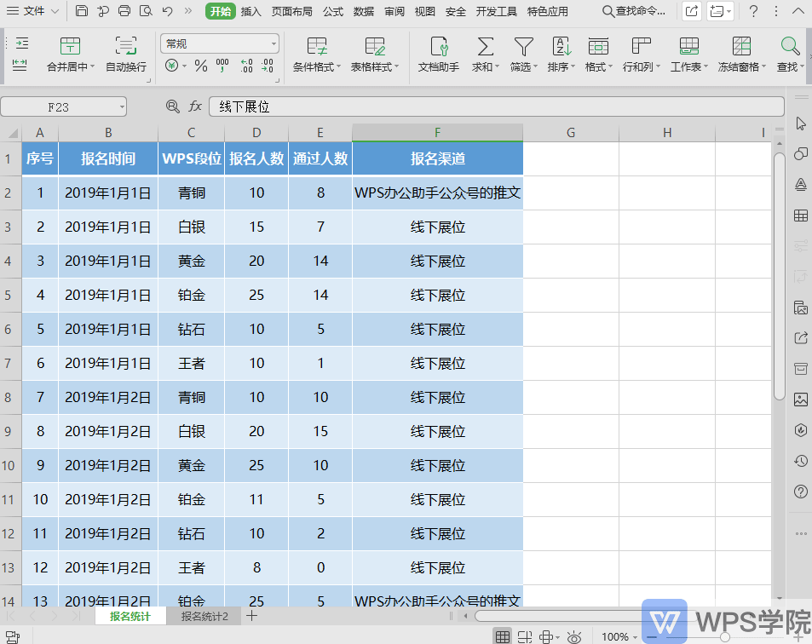Click Merge and Center icon
The width and height of the screenshot is (812, 644).
click(70, 46)
